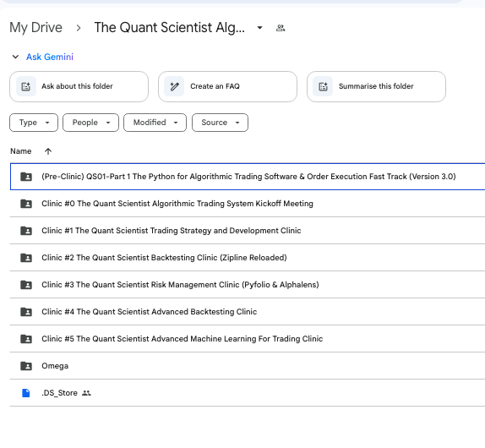Collapse the Ask Gemini section chevron
485x448 pixels.
pos(15,57)
